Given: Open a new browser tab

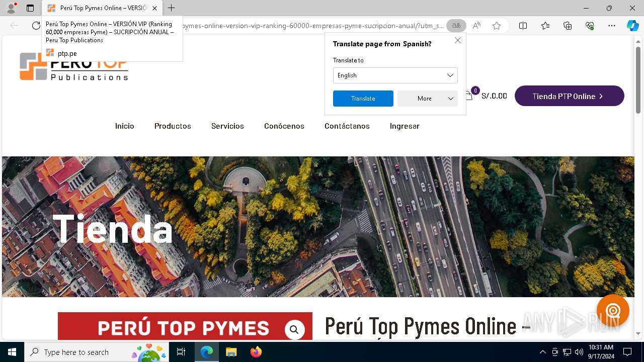Looking at the screenshot, I should [172, 8].
